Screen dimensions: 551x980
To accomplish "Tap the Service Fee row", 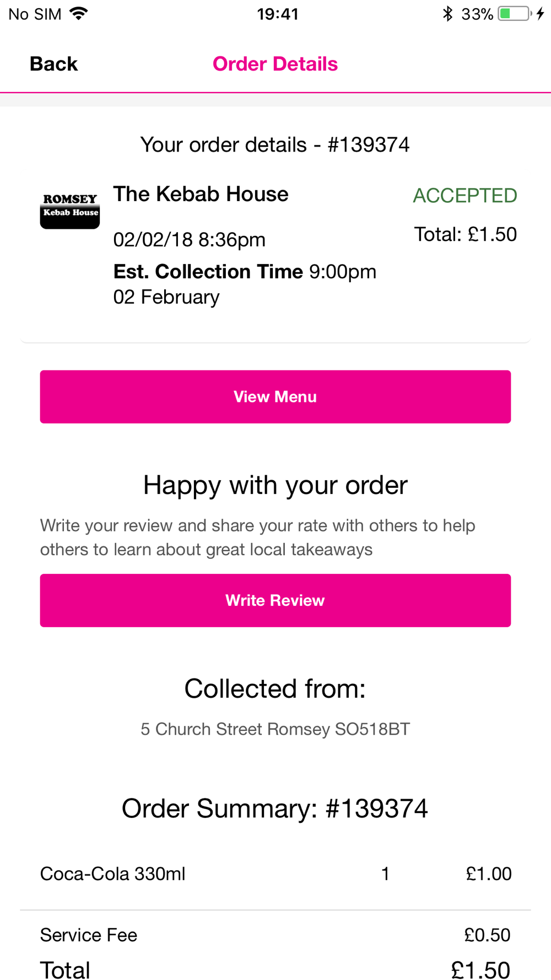I will (275, 935).
